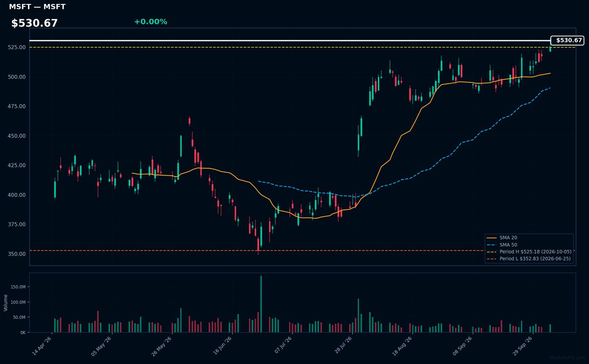Click the 14 Apr '26 date label
Image resolution: width=589 pixels, height=364 pixels.
pyautogui.click(x=41, y=346)
